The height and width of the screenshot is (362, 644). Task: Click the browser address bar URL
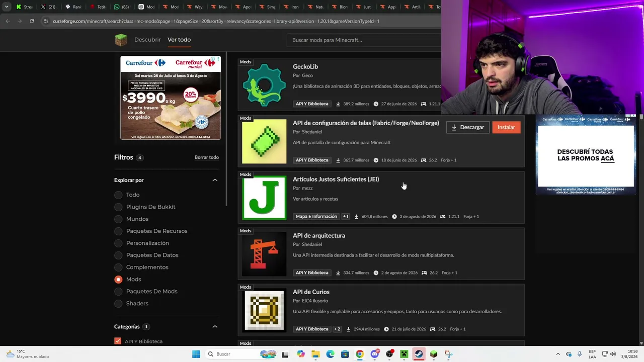[x=216, y=21]
